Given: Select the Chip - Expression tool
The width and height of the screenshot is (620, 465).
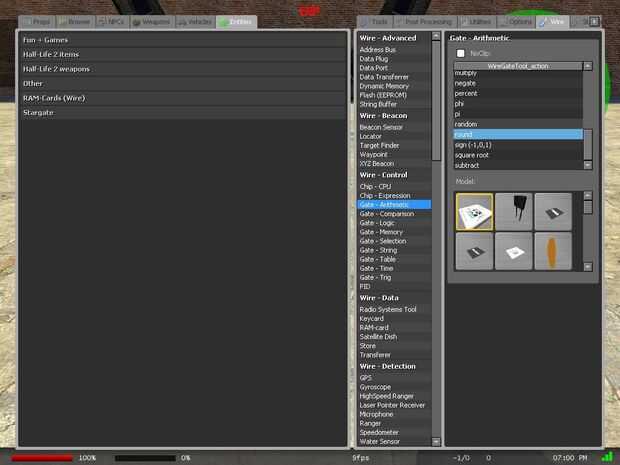Looking at the screenshot, I should (394, 196).
